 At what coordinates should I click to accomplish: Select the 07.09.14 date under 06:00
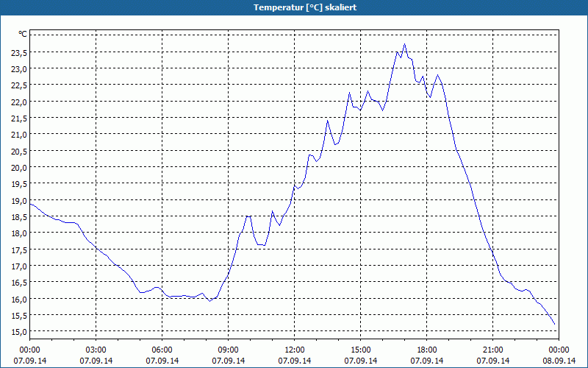(162, 361)
